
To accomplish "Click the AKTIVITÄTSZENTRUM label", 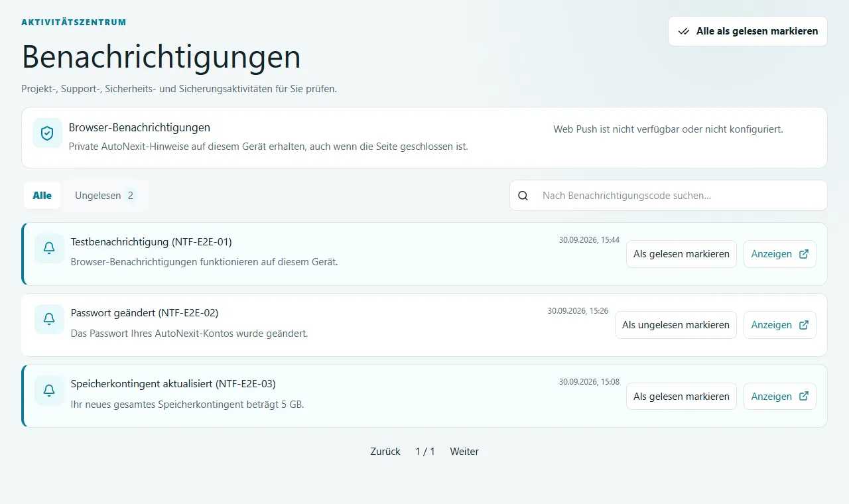I will click(x=74, y=23).
